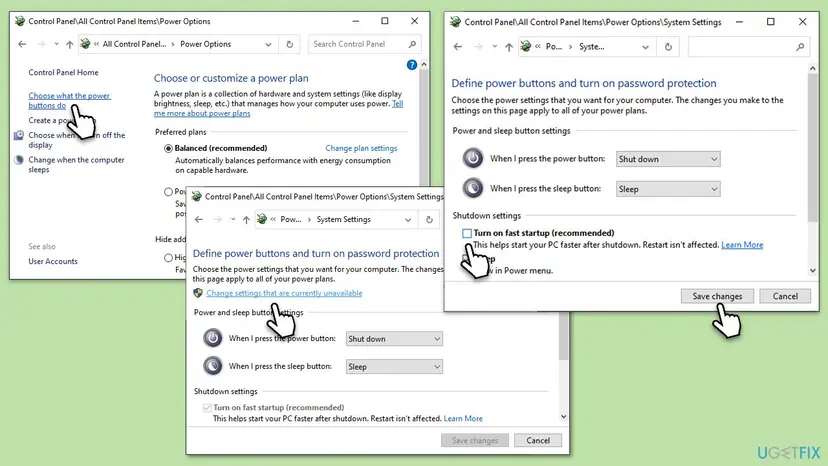828x466 pixels.
Task: Open Change plan settings for Balanced plan
Action: (361, 148)
